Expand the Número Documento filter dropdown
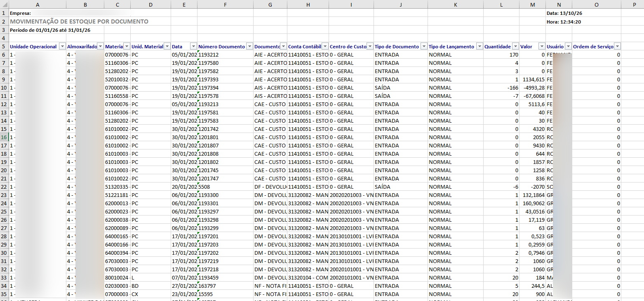This screenshot has width=644, height=301. pyautogui.click(x=249, y=47)
